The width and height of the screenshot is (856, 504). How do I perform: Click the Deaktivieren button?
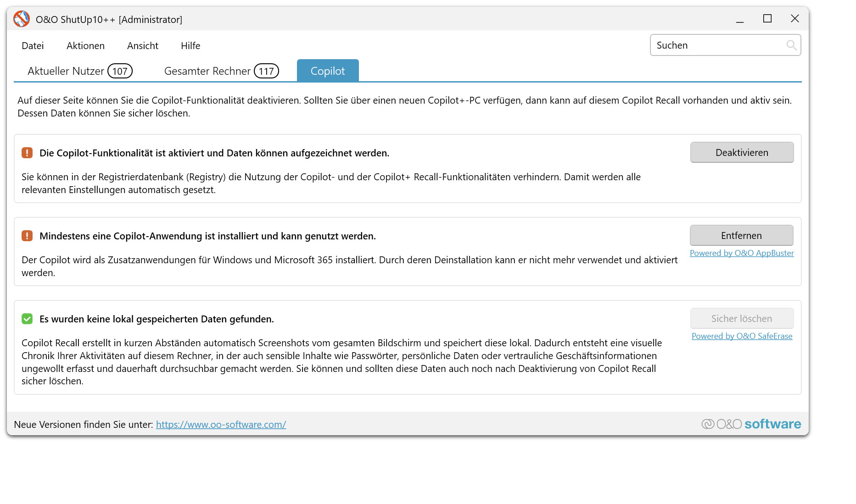point(742,152)
